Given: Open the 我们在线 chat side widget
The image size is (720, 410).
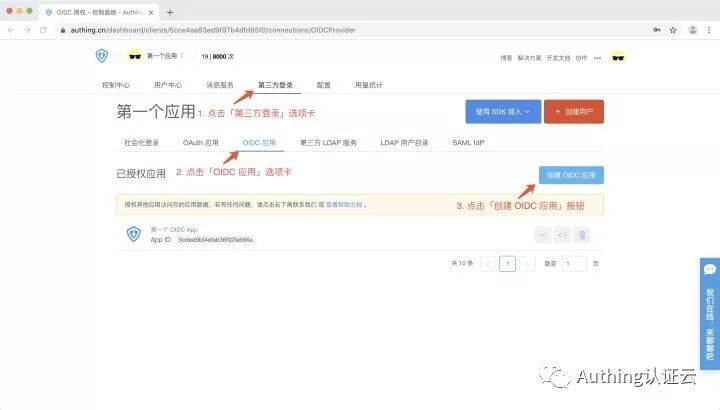Looking at the screenshot, I should click(710, 314).
